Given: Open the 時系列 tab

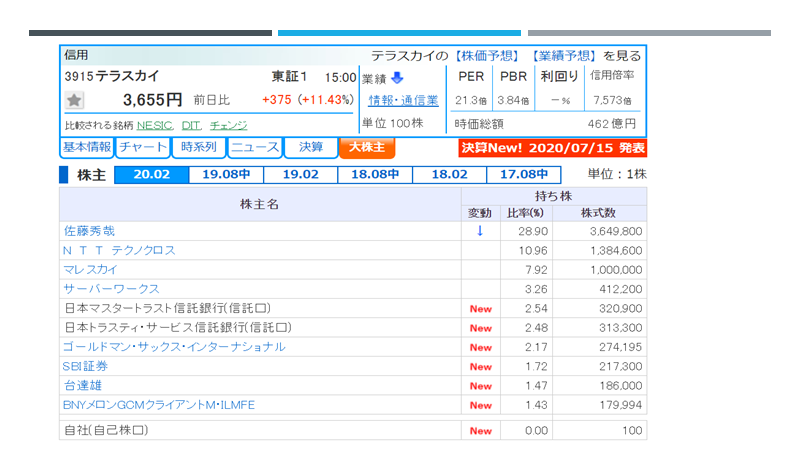Looking at the screenshot, I should (x=198, y=147).
